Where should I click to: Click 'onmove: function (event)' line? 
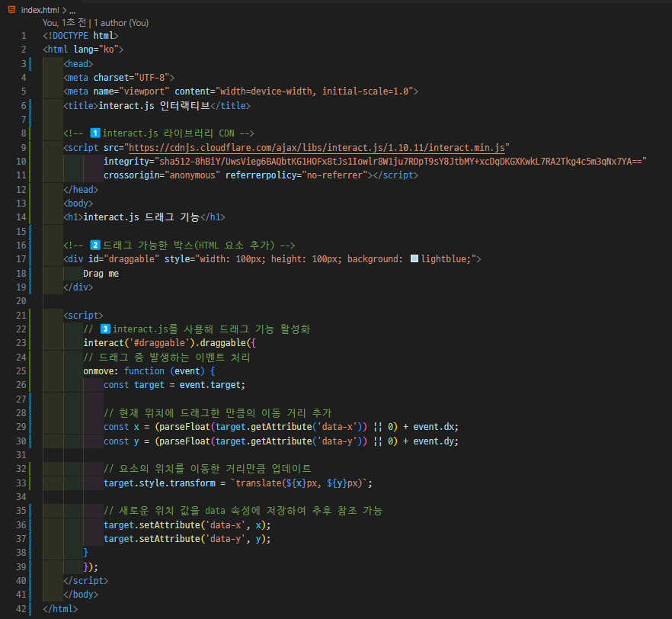(x=149, y=371)
